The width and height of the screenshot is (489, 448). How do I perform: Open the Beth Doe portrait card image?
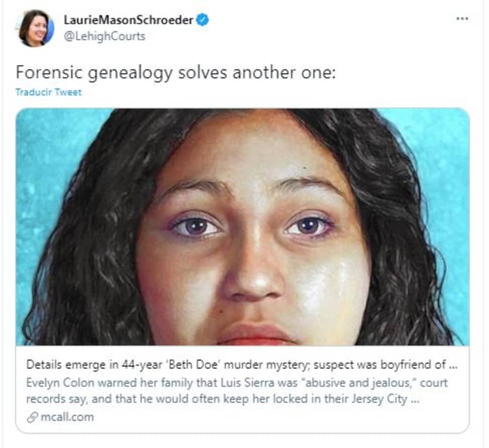(x=242, y=227)
